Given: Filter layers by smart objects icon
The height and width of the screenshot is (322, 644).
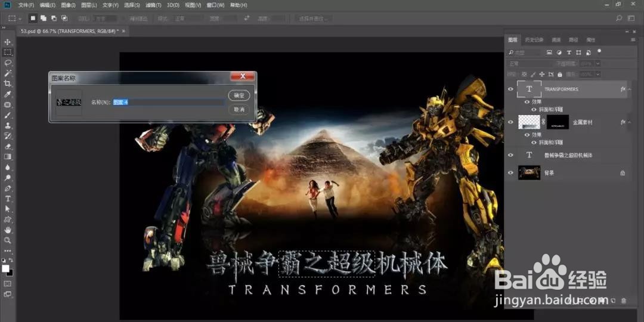Looking at the screenshot, I should click(x=589, y=52).
